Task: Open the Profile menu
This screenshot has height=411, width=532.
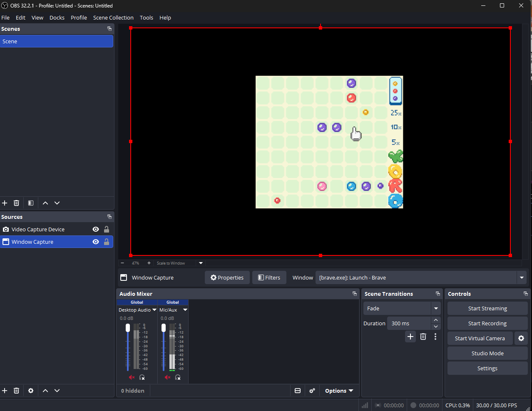Action: [79, 17]
